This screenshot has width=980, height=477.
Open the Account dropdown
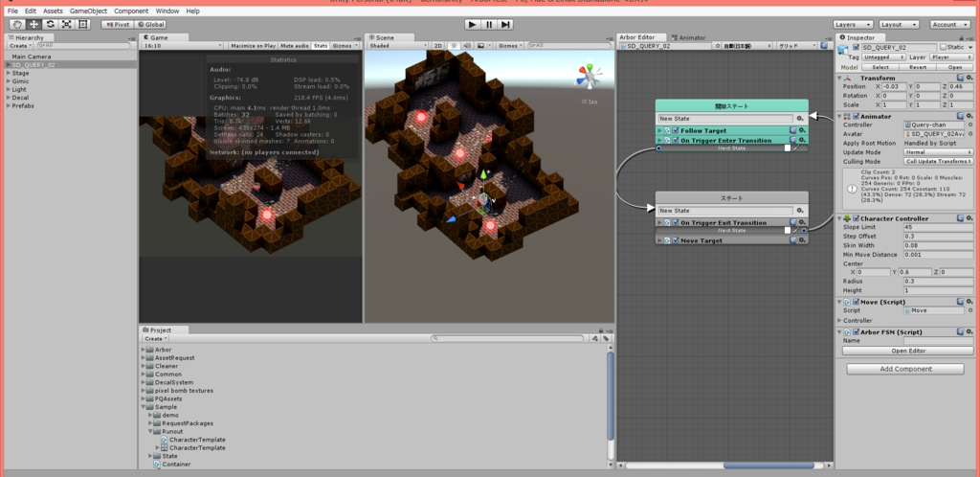[x=951, y=24]
